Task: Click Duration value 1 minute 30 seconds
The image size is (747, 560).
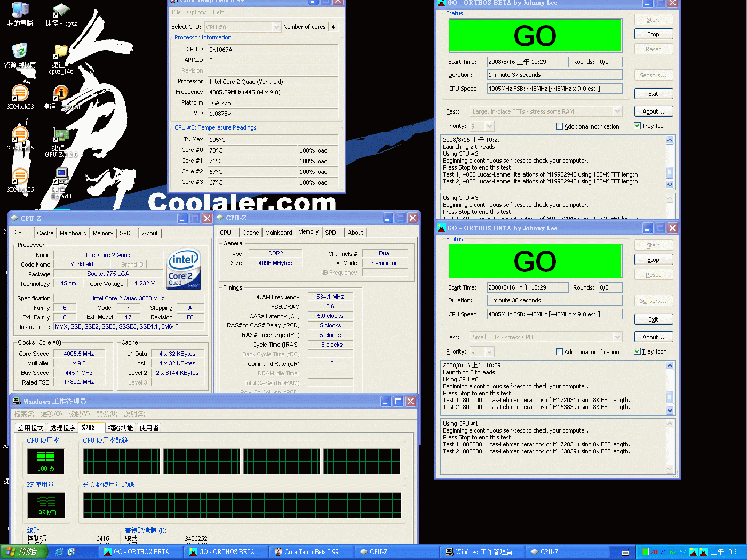Action: point(554,300)
